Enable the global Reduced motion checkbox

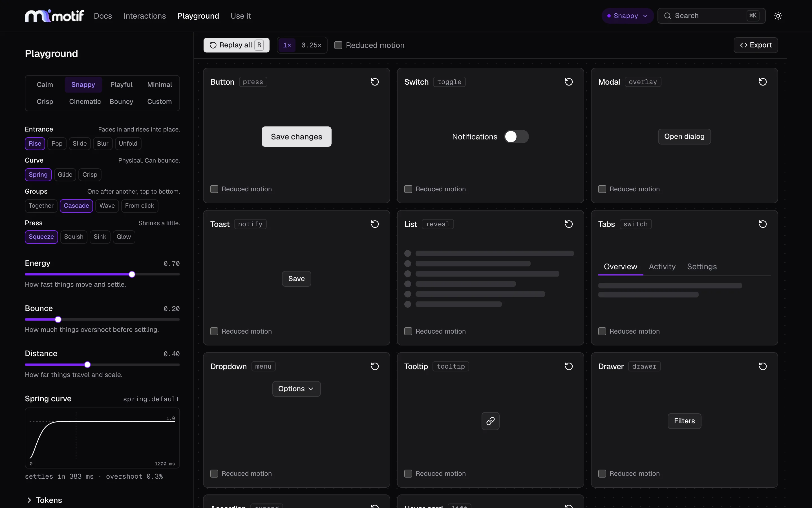[338, 45]
